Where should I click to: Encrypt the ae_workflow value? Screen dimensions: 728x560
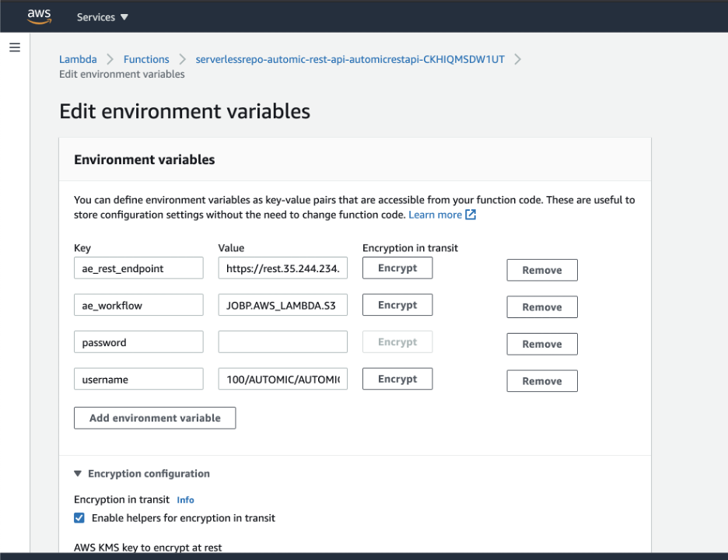click(x=397, y=306)
